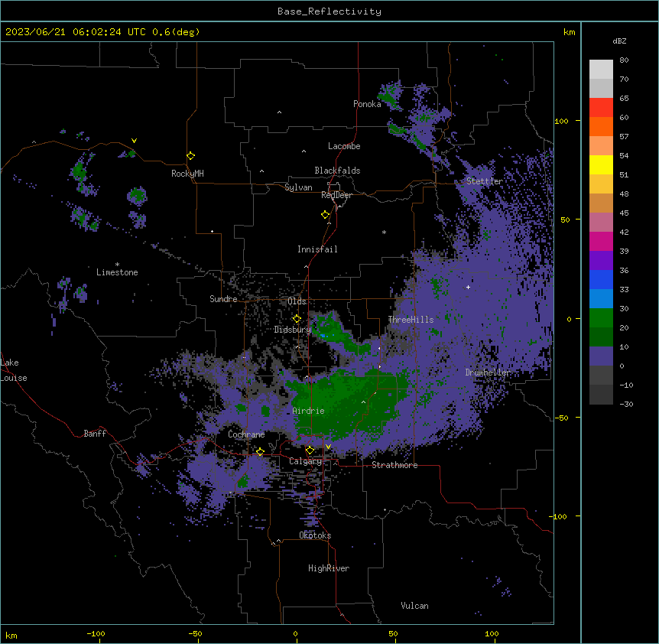Select the Olds city label
The width and height of the screenshot is (659, 644).
point(297,301)
